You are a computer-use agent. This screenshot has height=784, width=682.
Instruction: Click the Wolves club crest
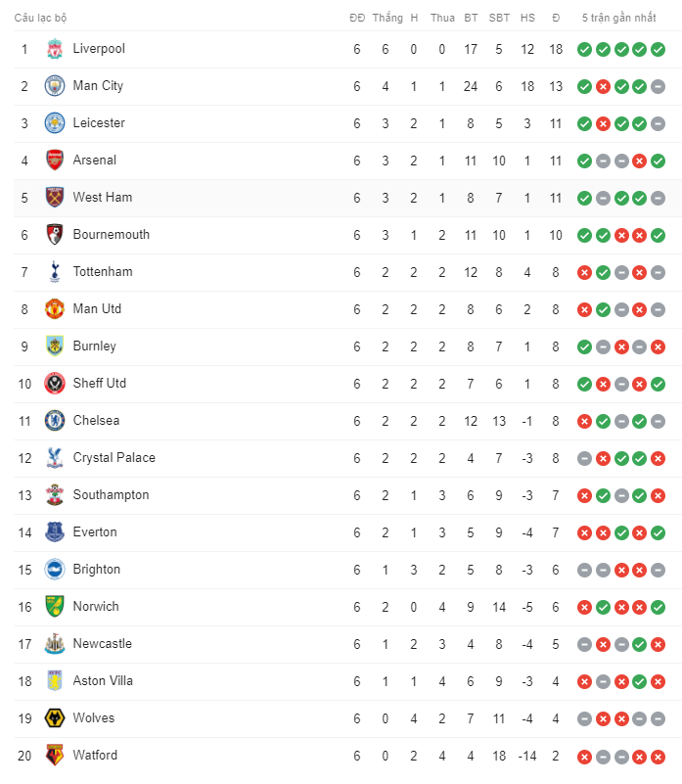coord(55,718)
